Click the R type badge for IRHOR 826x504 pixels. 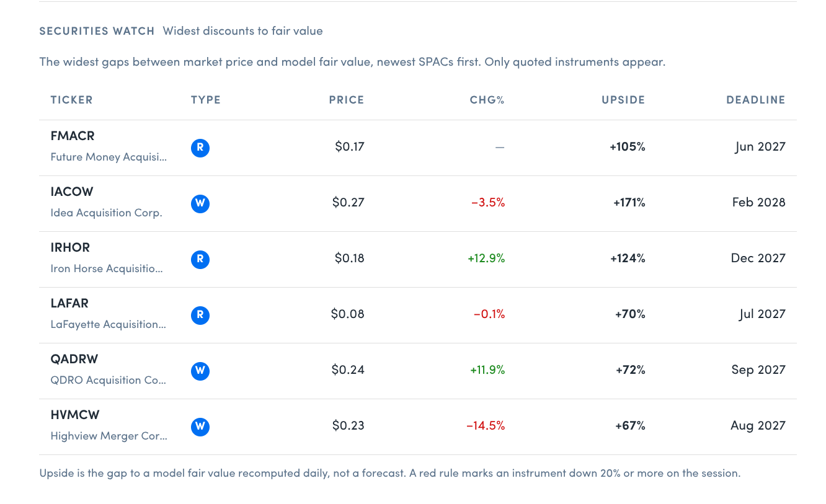[x=200, y=260]
